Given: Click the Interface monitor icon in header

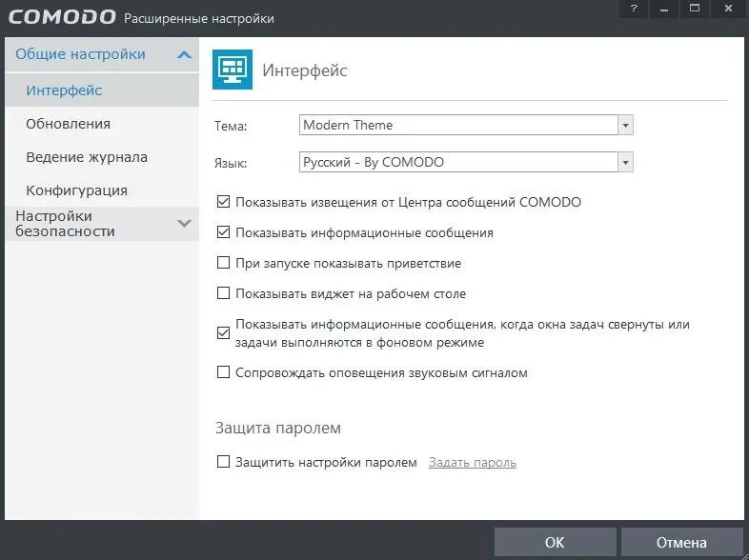Looking at the screenshot, I should pyautogui.click(x=233, y=70).
